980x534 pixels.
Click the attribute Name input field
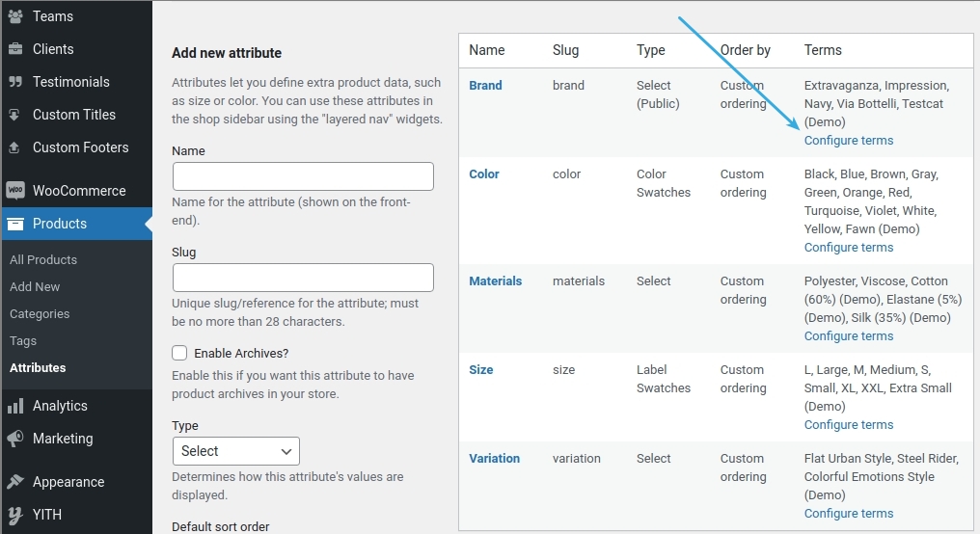pos(303,176)
